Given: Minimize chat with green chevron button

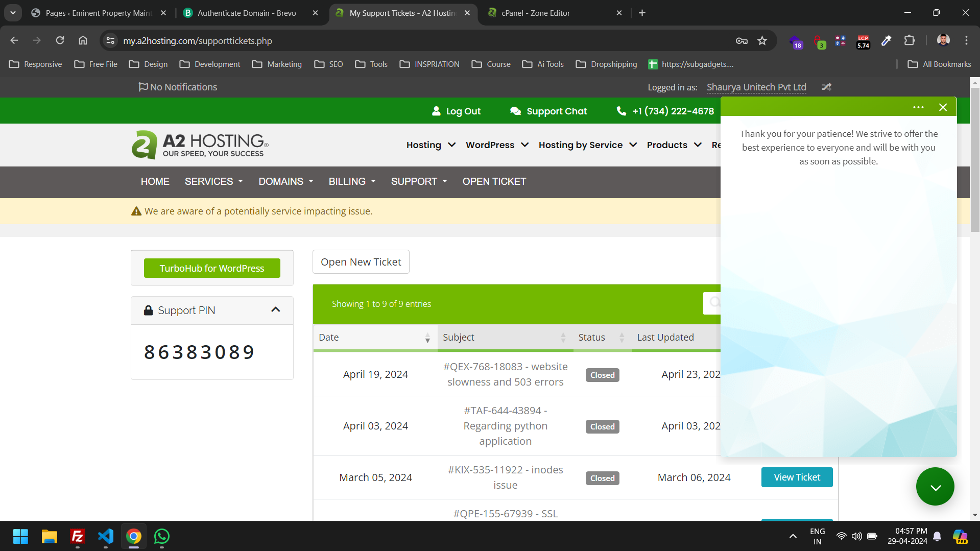Looking at the screenshot, I should coord(935,487).
